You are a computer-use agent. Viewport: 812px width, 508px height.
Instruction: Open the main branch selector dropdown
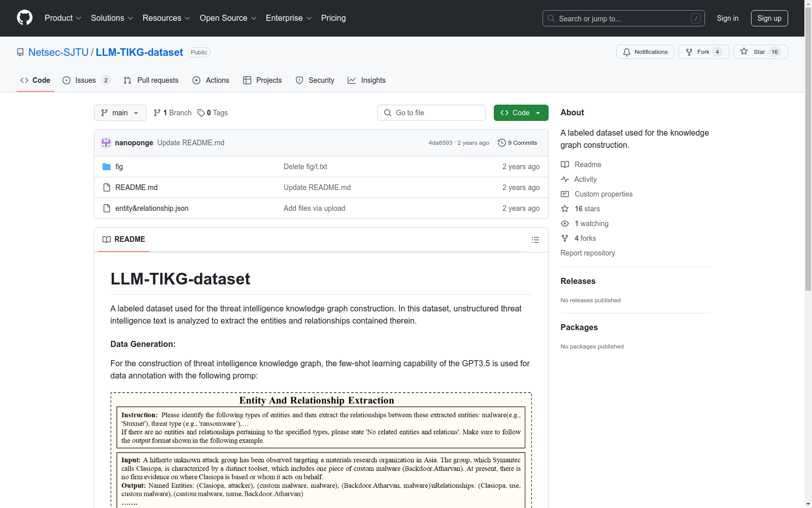[120, 113]
